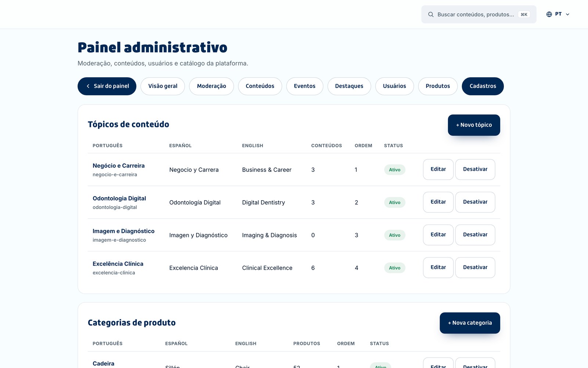
Task: Click the Clinical Excellence cell
Action: (x=267, y=268)
